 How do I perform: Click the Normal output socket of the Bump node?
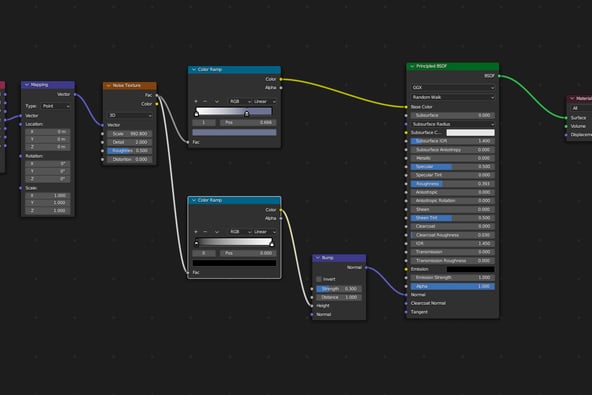366,267
